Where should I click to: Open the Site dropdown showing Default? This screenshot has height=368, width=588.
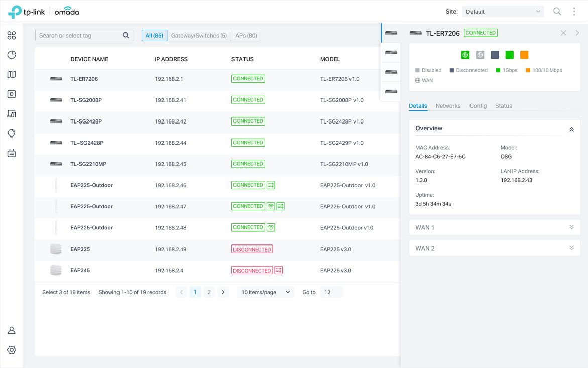click(x=503, y=11)
